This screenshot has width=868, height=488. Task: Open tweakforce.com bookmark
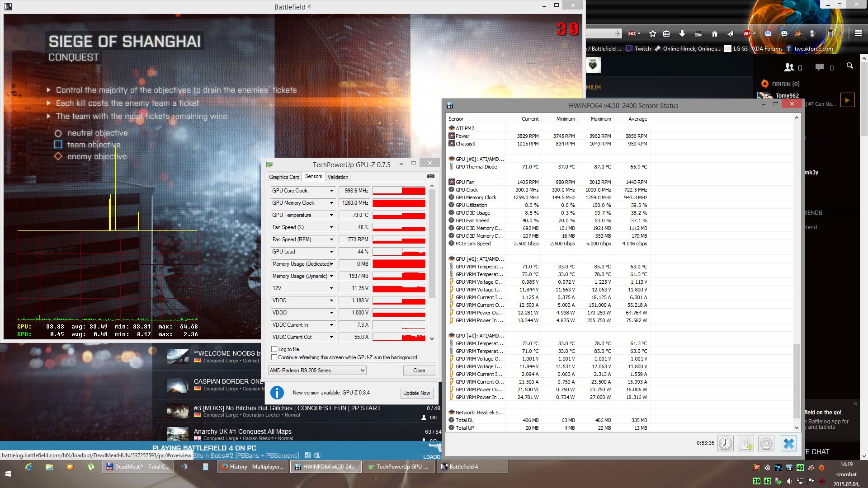[x=809, y=49]
